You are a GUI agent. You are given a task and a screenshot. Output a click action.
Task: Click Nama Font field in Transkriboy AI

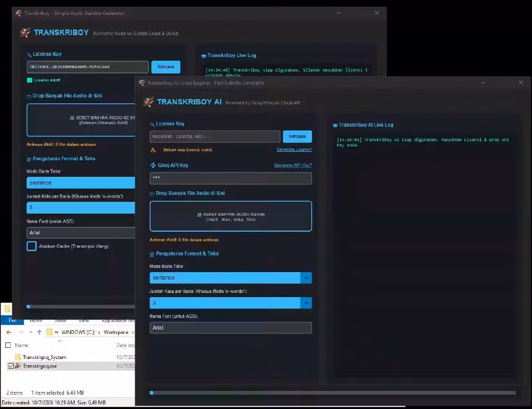tap(231, 328)
